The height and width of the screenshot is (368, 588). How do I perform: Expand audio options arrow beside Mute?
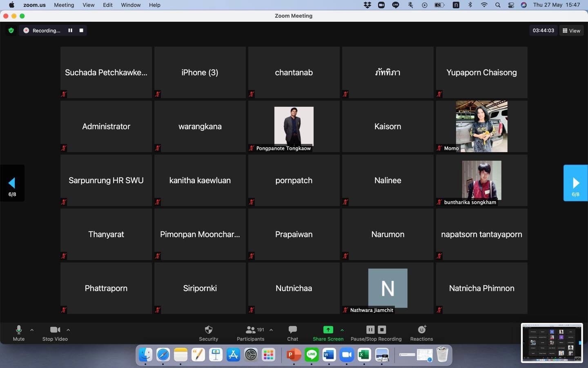click(x=32, y=330)
